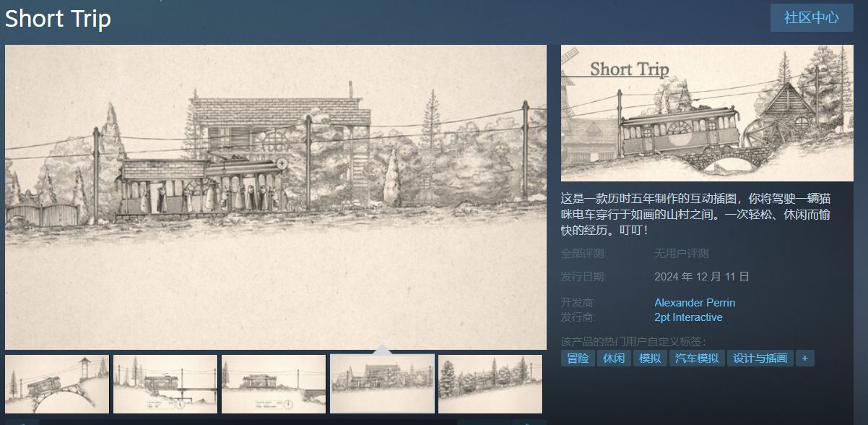
Task: Click the main screenshot of the village
Action: point(276,197)
